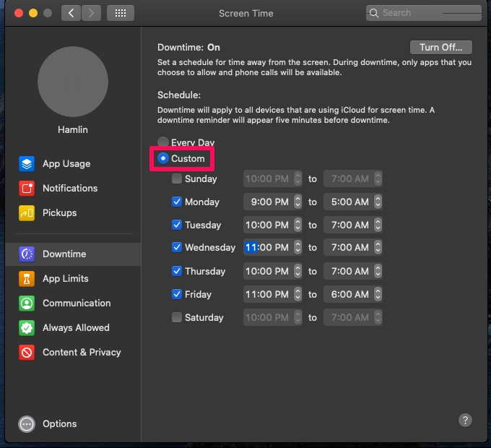
Task: Open the Pickups section
Action: point(59,213)
